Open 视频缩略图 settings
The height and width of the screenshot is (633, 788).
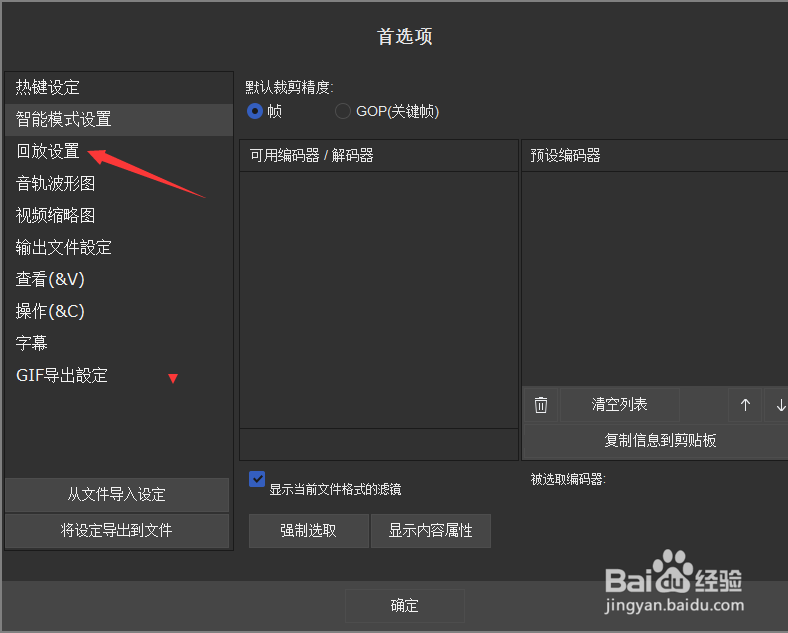click(x=119, y=216)
